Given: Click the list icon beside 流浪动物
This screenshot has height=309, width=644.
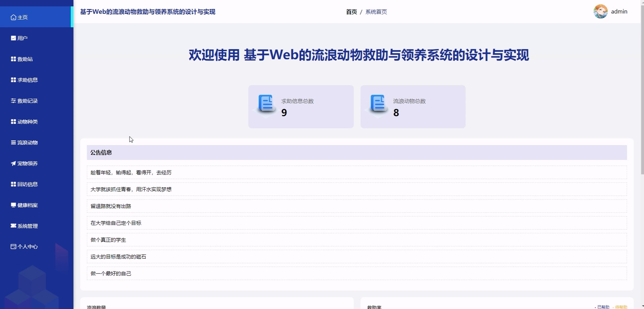Looking at the screenshot, I should [13, 143].
